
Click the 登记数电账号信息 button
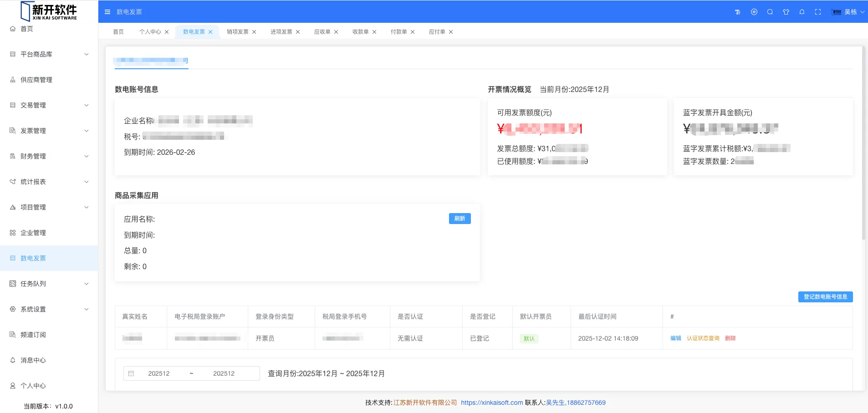tap(825, 297)
